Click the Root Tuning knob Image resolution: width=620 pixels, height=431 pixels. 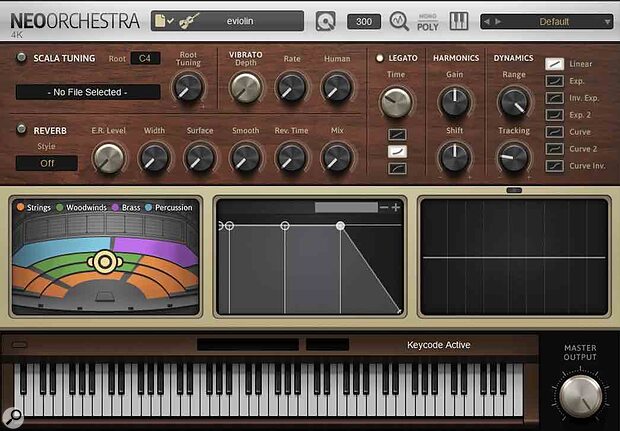(188, 87)
